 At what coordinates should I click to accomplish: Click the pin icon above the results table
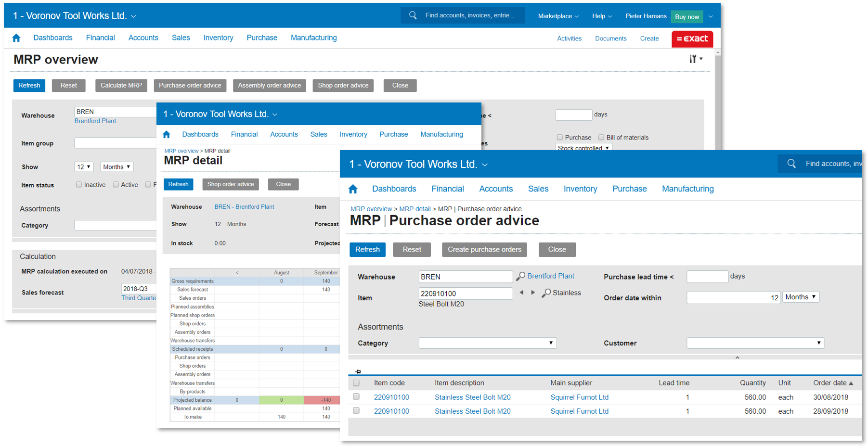358,371
